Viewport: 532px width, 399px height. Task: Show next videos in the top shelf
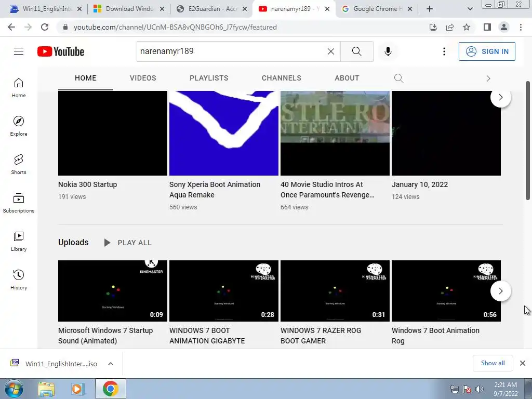coord(500,97)
